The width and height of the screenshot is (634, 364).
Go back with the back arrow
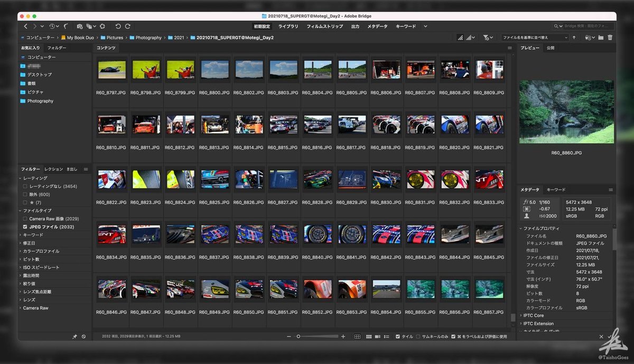[x=25, y=26]
